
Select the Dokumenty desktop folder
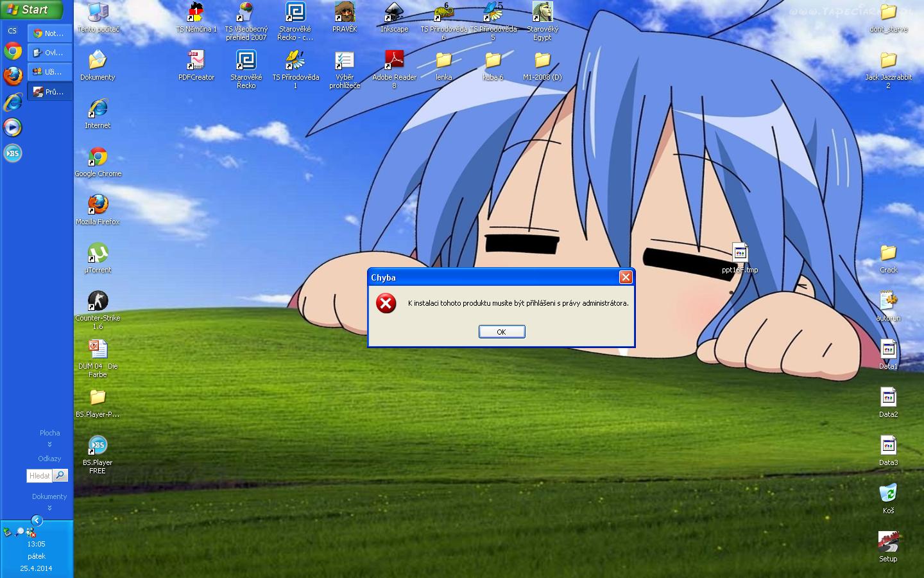pyautogui.click(x=98, y=66)
